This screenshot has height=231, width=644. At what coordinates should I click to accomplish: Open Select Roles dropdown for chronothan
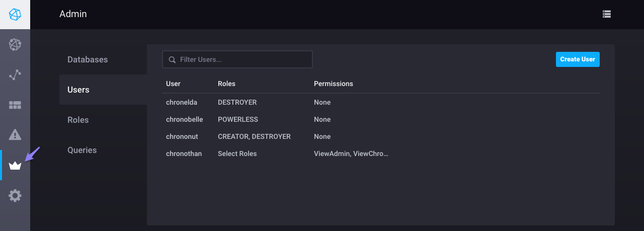point(237,153)
